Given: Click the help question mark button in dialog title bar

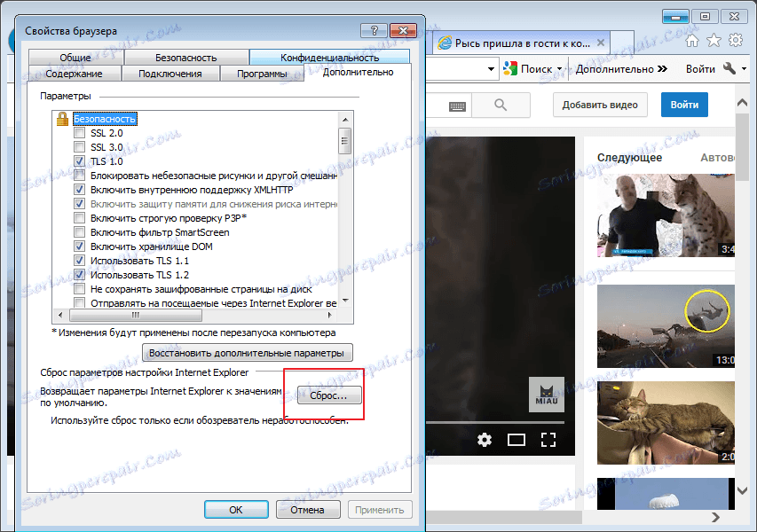Looking at the screenshot, I should [374, 31].
